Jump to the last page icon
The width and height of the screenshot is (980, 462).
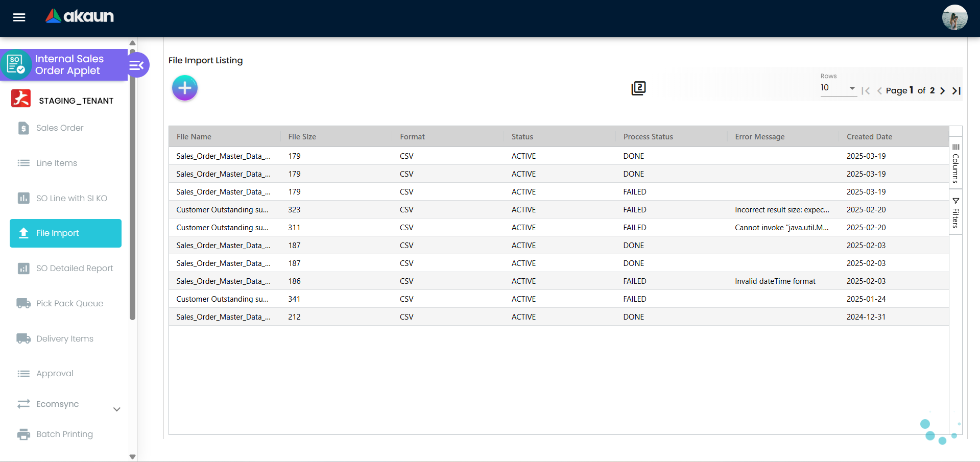[x=956, y=91]
